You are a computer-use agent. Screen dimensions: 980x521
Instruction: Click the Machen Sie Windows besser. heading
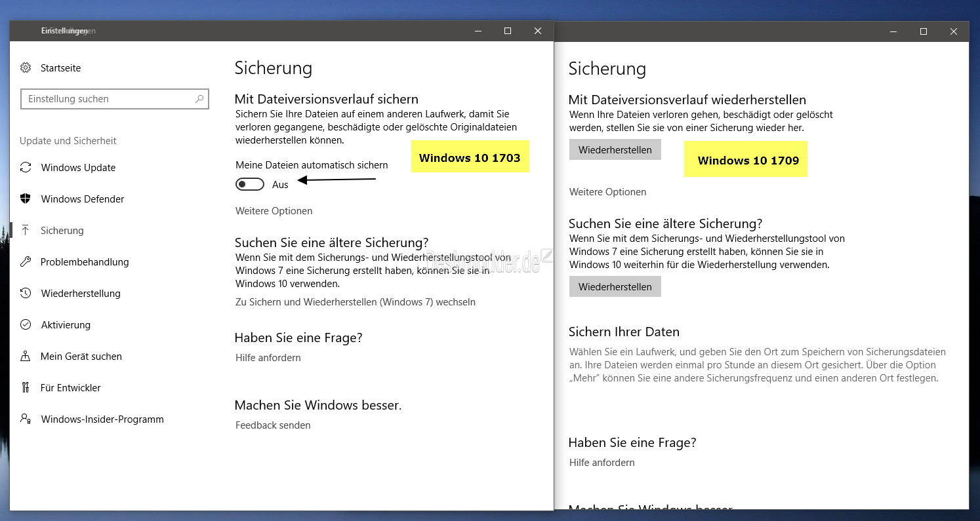pyautogui.click(x=318, y=405)
